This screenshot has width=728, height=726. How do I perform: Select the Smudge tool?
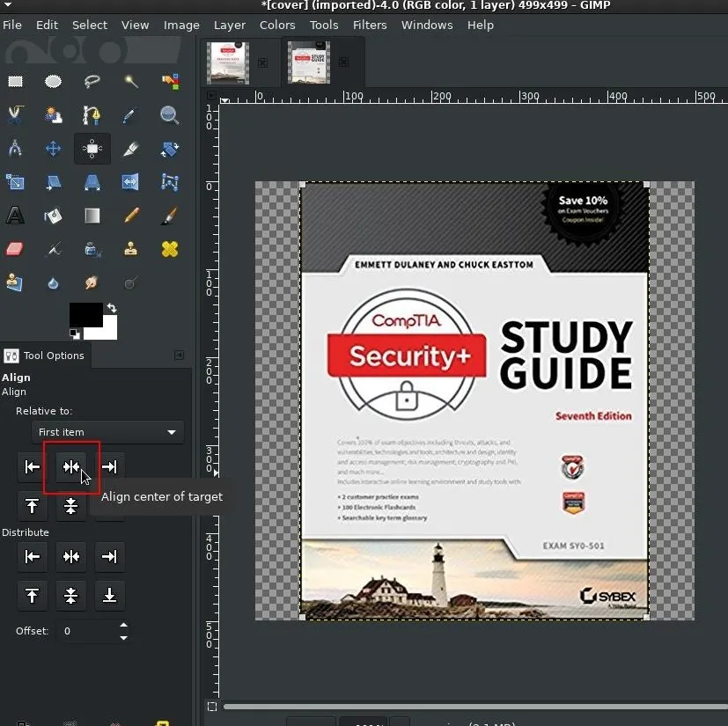click(92, 282)
